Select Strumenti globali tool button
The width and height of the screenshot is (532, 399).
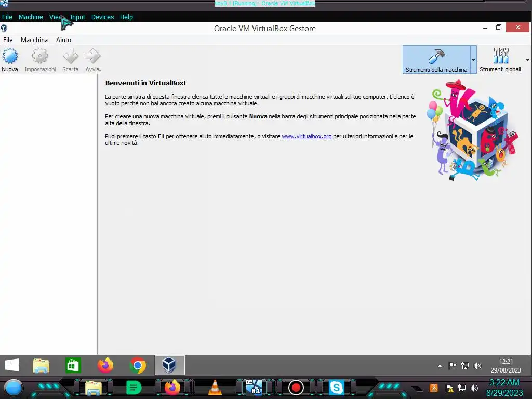point(500,60)
